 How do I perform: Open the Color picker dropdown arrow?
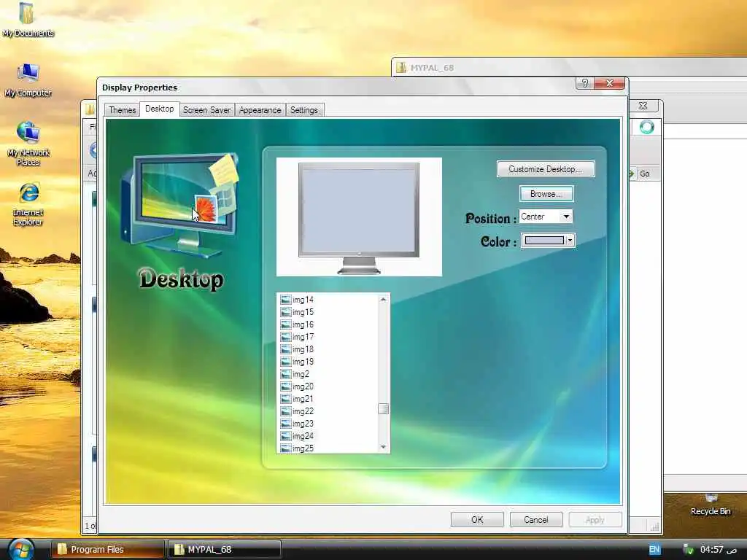570,241
